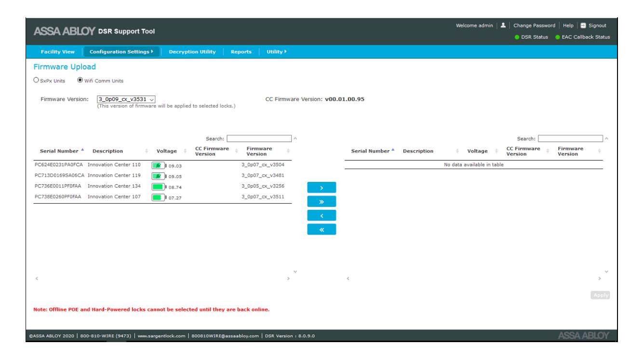Open the Firmware Version dropdown

click(x=126, y=99)
